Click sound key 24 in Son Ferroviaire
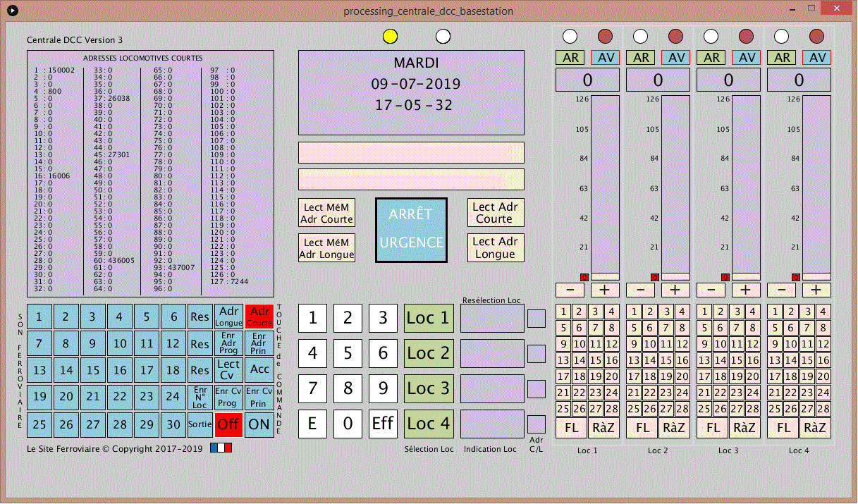The width and height of the screenshot is (858, 504). click(x=173, y=397)
